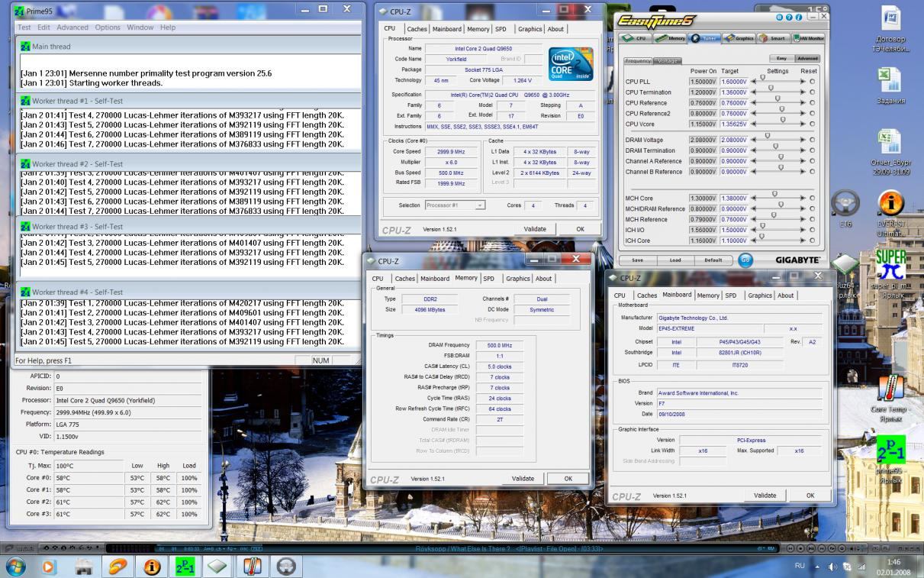
Task: Open the Super Pi desktop shortcut
Action: click(x=890, y=272)
